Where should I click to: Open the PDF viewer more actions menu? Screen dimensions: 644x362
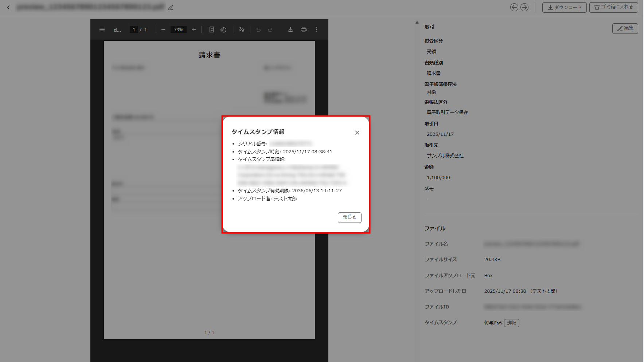point(317,29)
